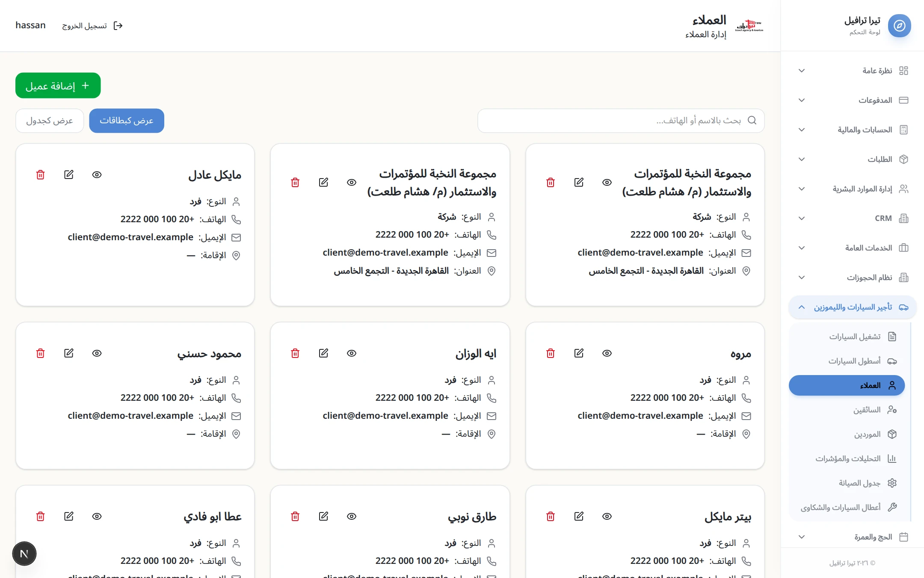Viewport: 924px width, 578px height.
Task: Collapse تأجير السيارات والليموزين section
Action: [852, 307]
